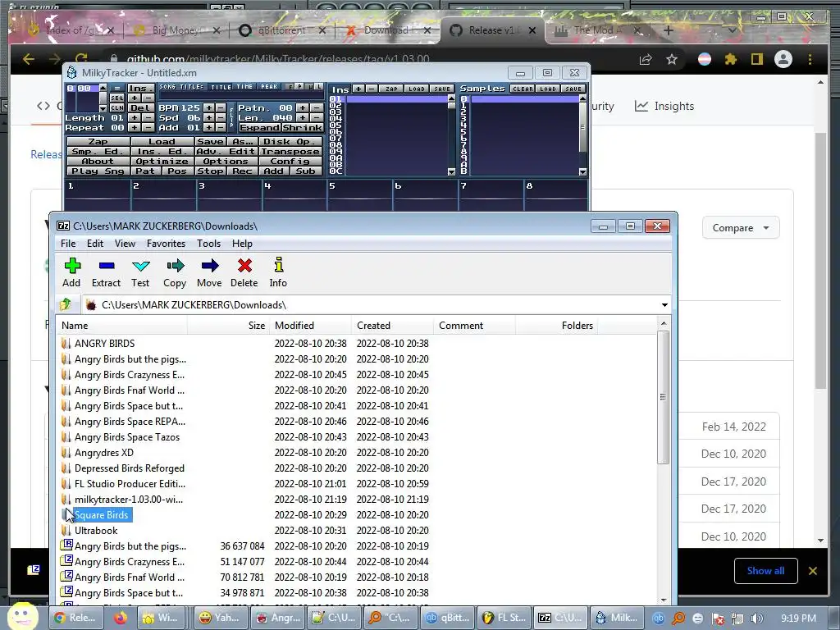Screen dimensions: 840x630
Task: Go up one folder level in 7-Zip
Action: pyautogui.click(x=66, y=305)
